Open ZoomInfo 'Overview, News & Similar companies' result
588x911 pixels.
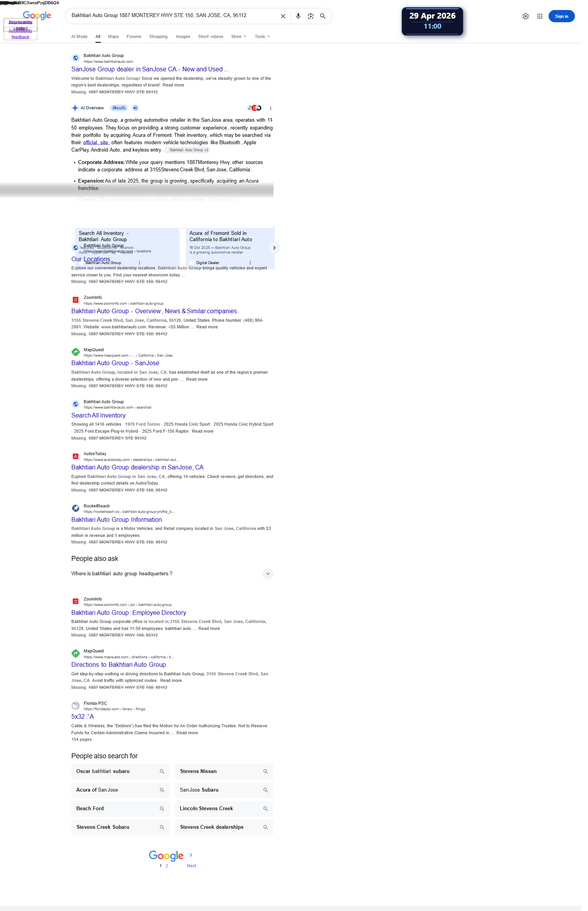(x=154, y=311)
